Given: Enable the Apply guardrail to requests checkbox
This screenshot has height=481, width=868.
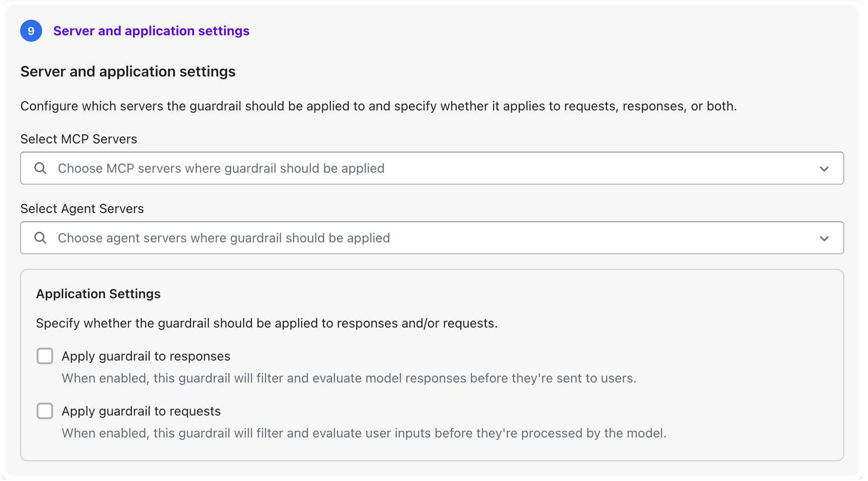Looking at the screenshot, I should click(x=45, y=411).
